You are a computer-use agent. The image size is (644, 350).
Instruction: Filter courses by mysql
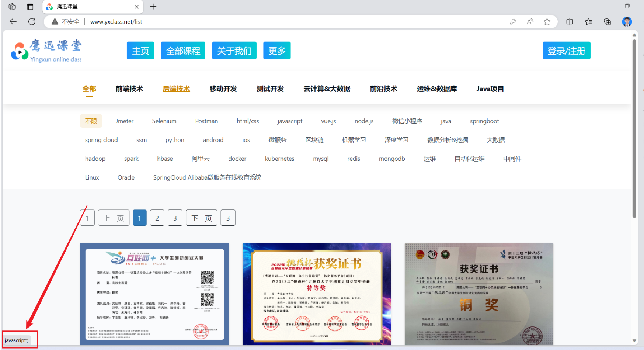[x=320, y=159]
